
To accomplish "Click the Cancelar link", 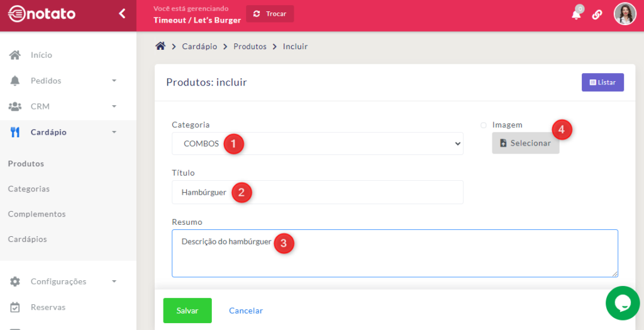I will coord(246,310).
